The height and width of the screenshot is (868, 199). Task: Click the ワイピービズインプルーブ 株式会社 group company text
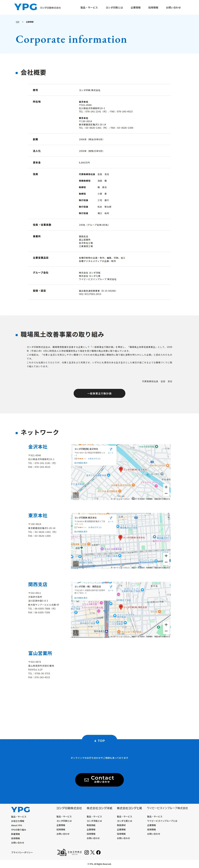(98, 279)
